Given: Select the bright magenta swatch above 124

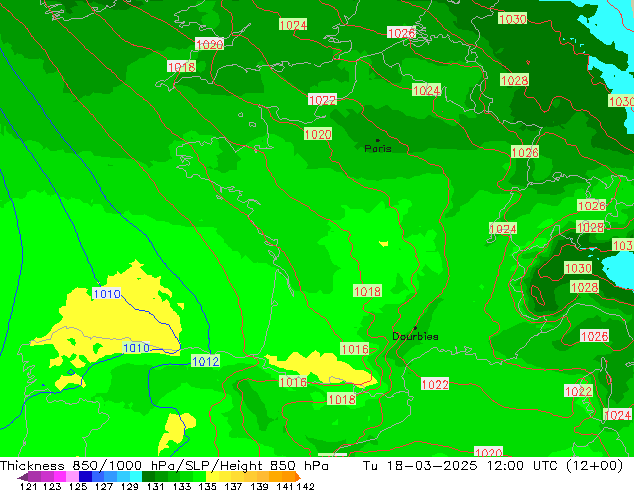Looking at the screenshot, I should pyautogui.click(x=60, y=477).
